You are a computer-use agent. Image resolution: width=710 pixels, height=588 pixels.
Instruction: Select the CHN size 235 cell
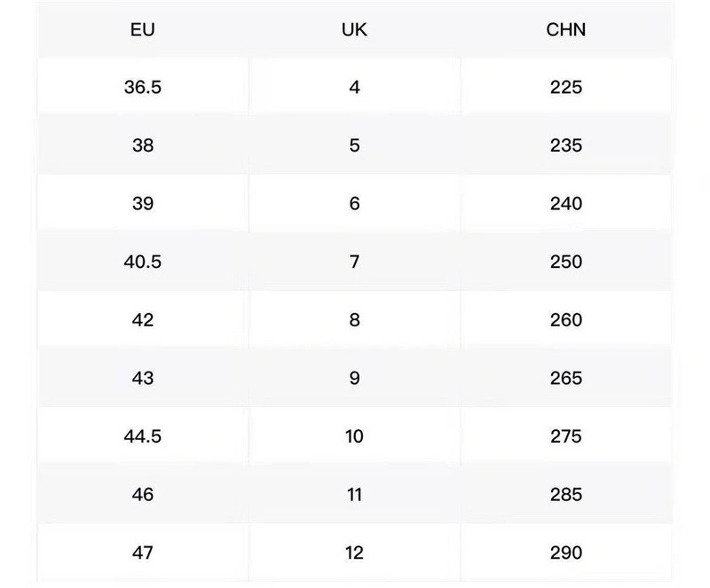[566, 145]
